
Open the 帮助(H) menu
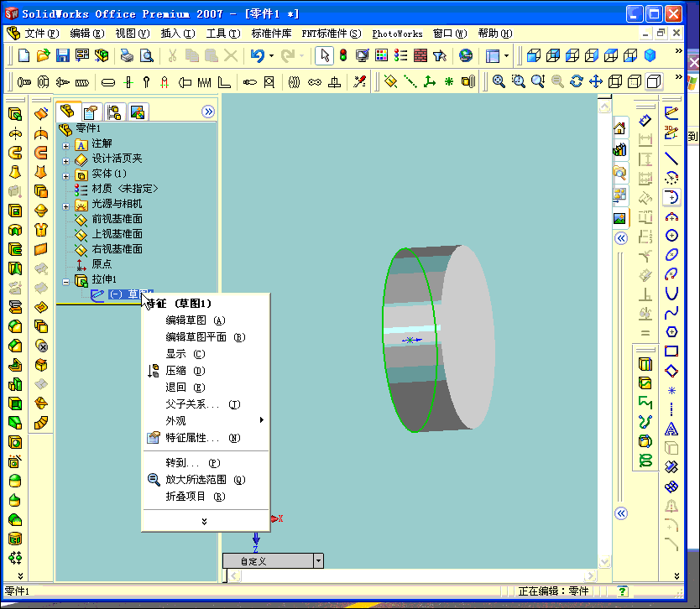(495, 34)
